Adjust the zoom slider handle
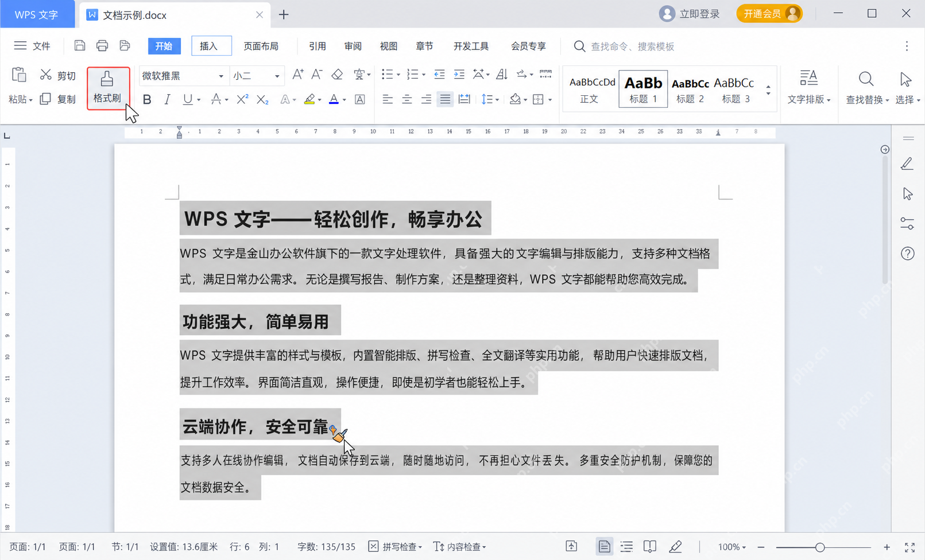 820,547
